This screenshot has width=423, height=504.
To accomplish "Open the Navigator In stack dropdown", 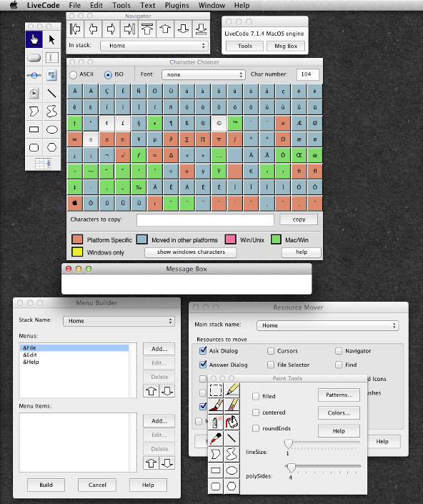I will coord(154,46).
